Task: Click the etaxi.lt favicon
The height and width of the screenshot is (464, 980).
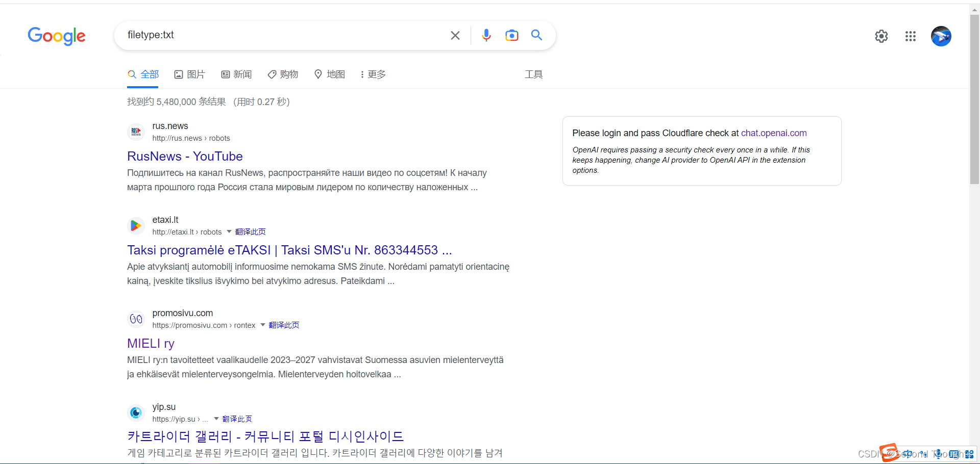Action: click(136, 225)
